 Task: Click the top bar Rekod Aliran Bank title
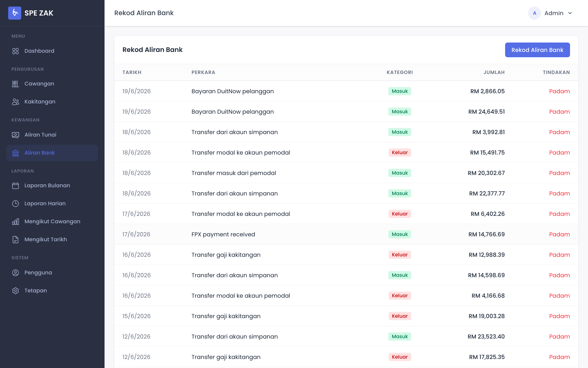[144, 13]
